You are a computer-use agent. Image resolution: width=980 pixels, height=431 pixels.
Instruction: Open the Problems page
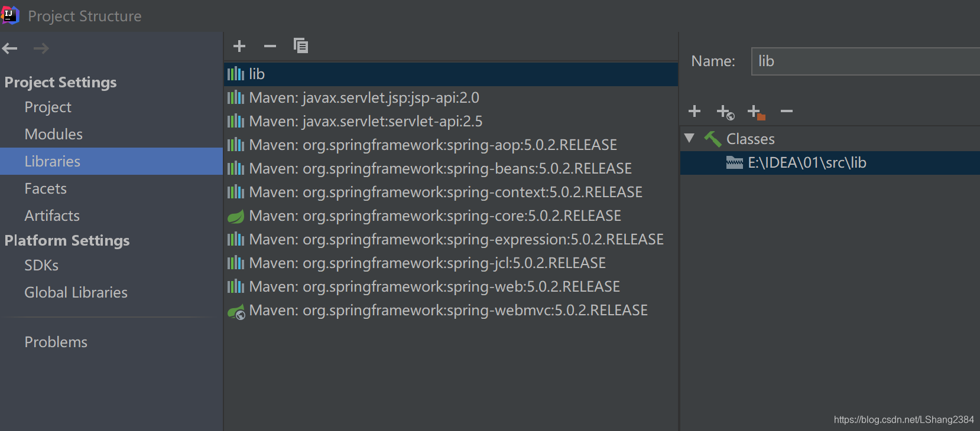[56, 342]
